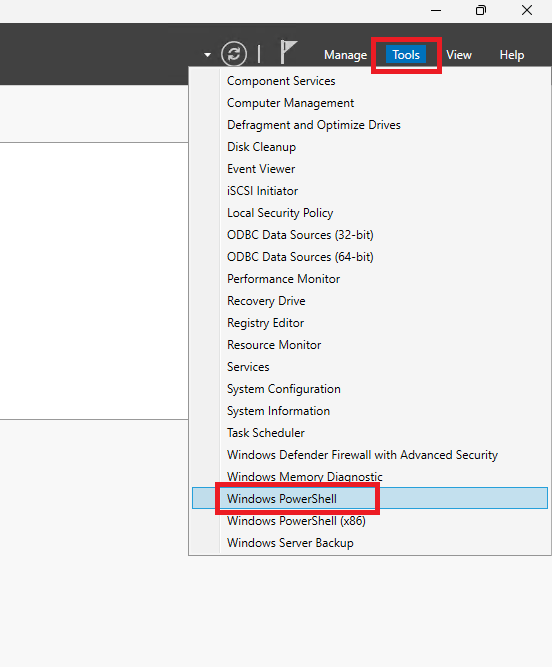Expand the small dropdown arrow beside refresh
Viewport: 552px width, 667px height.
(208, 55)
